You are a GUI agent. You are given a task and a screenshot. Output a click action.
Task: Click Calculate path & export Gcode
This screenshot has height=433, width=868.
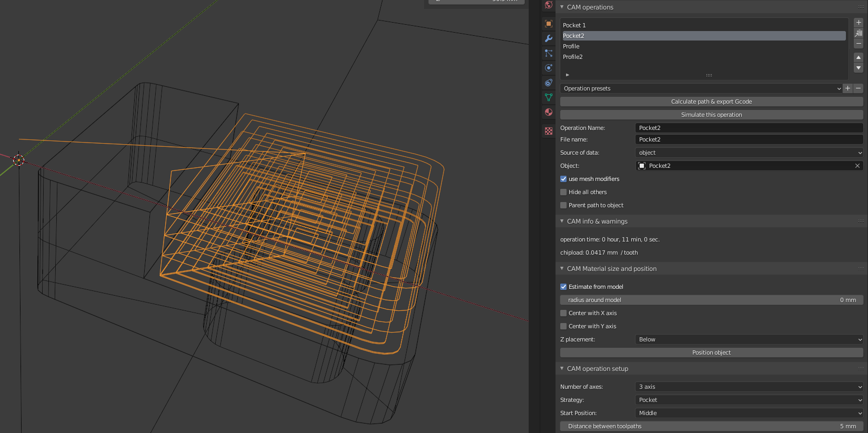pyautogui.click(x=711, y=102)
